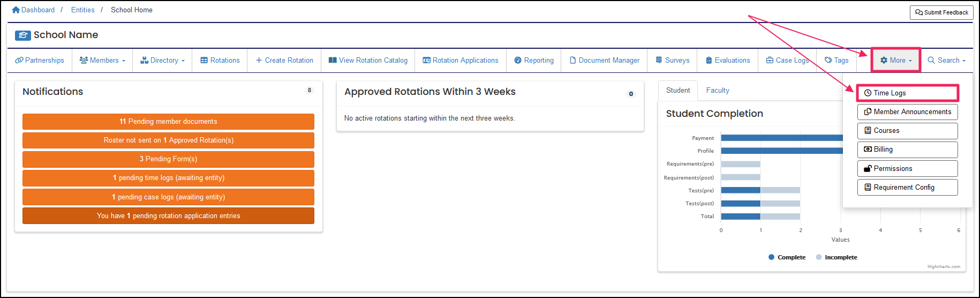980x298 pixels.
Task: Click the Surveys list icon
Action: tap(659, 60)
